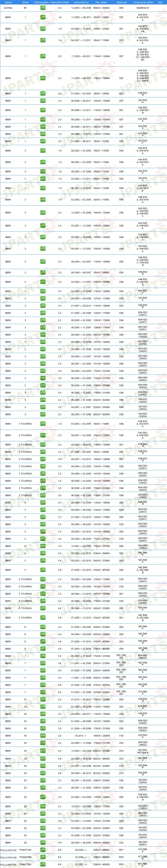Click fuel icon in BMW 3 265kW / 360KM row
Image resolution: width=167 pixels, height=868 pixels.
click(x=42, y=414)
